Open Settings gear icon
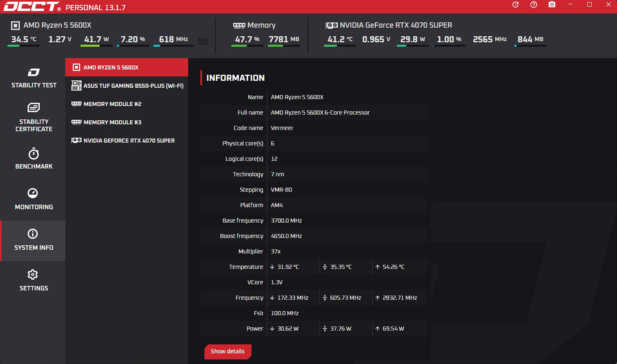Viewport: 617px width, 364px height. click(x=33, y=275)
